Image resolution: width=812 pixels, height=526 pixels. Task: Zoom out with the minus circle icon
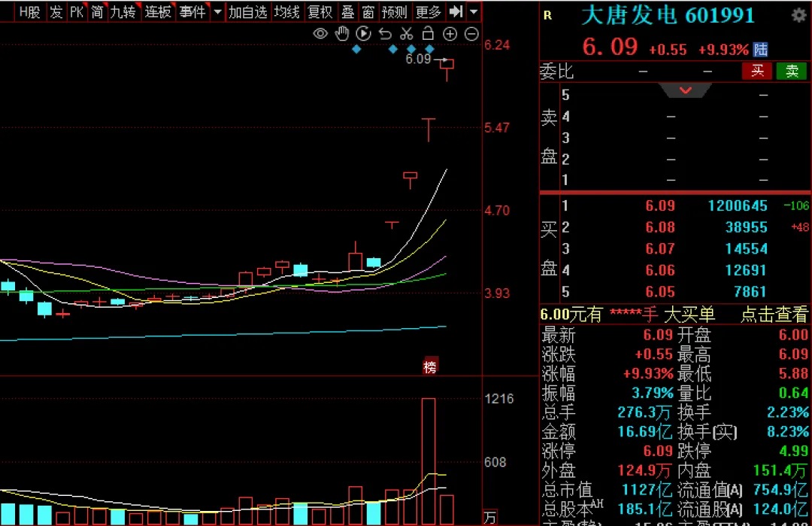(471, 34)
